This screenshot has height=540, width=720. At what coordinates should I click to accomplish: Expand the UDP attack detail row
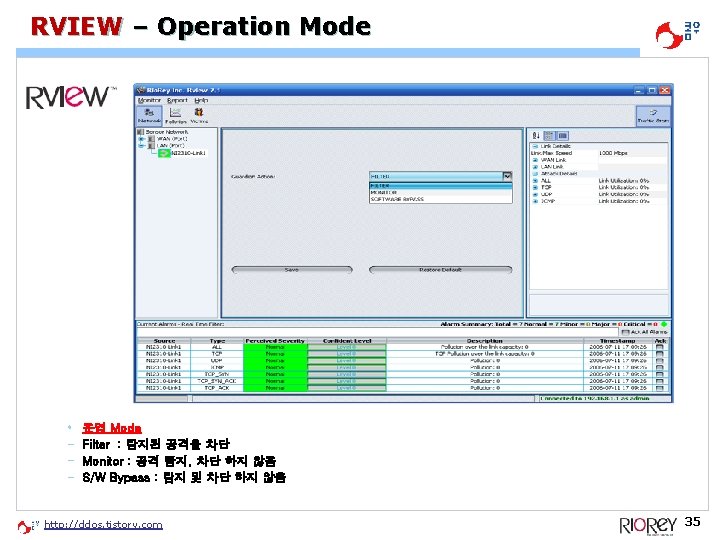tap(535, 194)
